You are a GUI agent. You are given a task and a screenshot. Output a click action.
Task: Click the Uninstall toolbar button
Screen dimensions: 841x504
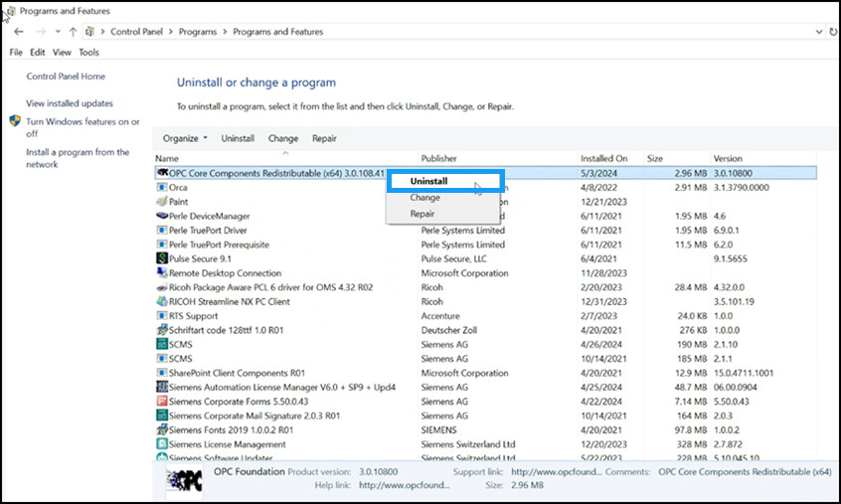[238, 139]
